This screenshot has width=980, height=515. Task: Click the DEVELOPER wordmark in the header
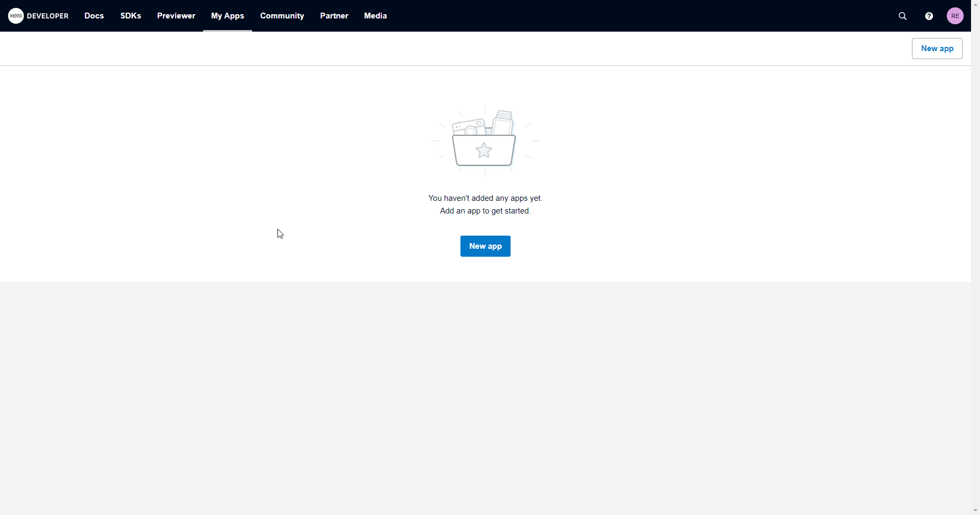tap(46, 16)
